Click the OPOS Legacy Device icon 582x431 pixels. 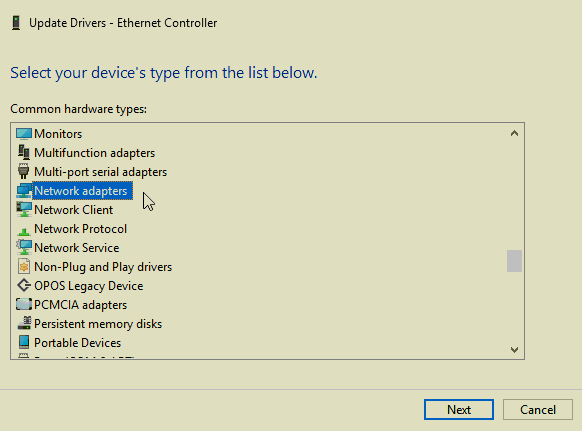click(24, 285)
